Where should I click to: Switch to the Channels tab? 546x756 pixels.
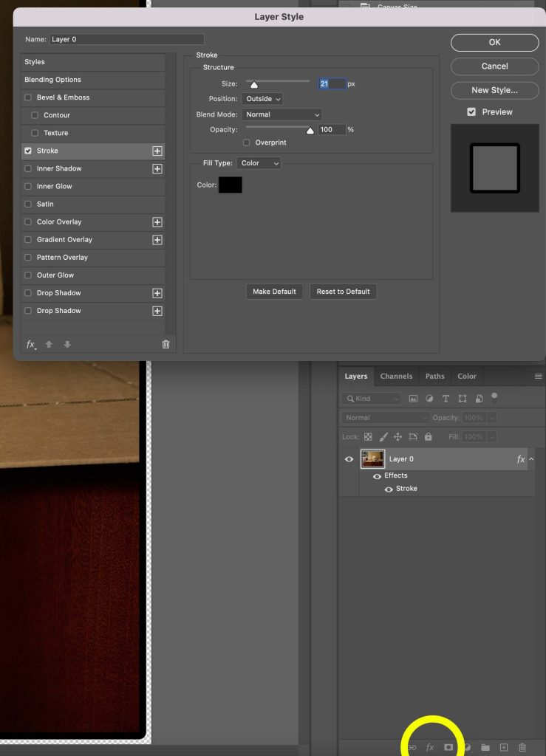click(396, 377)
